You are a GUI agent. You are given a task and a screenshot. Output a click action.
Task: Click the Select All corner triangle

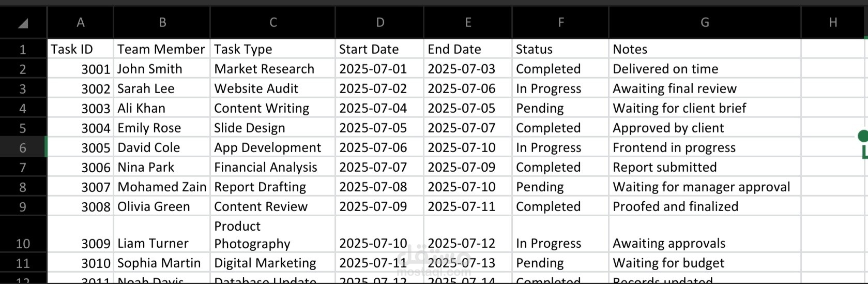(23, 23)
